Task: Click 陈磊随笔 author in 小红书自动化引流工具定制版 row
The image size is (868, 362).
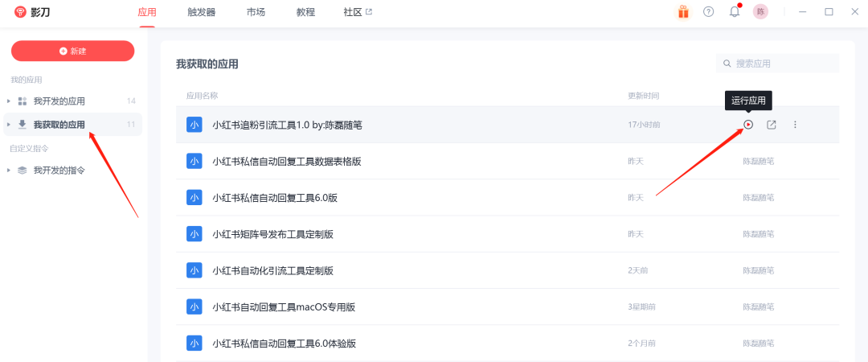Action: click(759, 270)
